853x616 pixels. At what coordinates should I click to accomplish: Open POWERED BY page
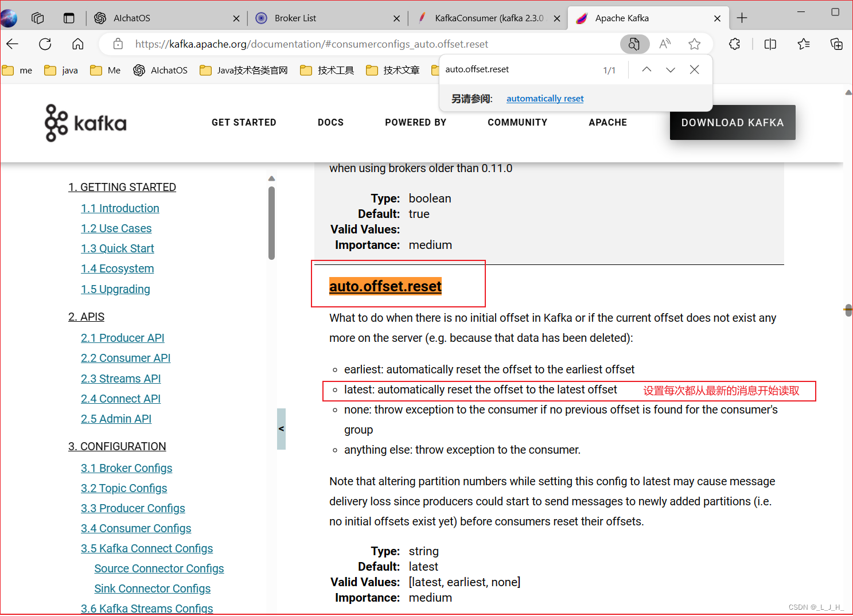(x=416, y=122)
